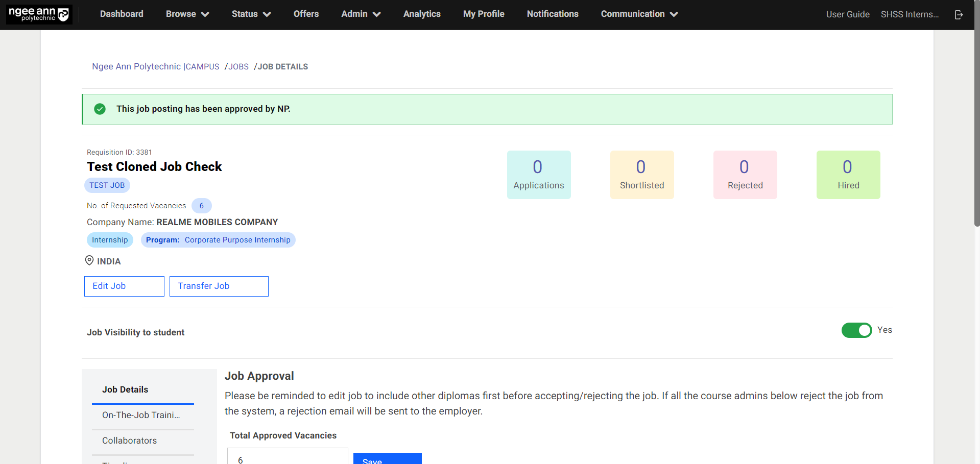
Task: Switch to the Collaborators section
Action: (129, 440)
